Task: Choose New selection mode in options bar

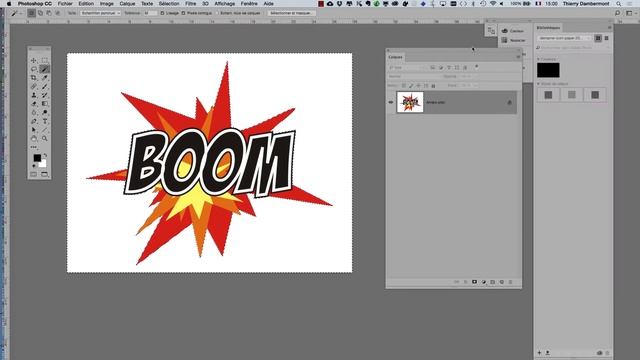Action: (31, 13)
